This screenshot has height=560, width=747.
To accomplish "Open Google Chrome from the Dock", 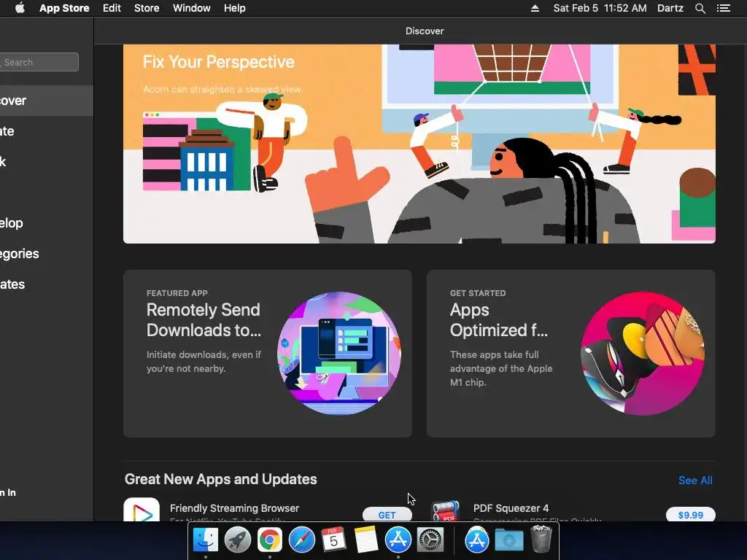I will pyautogui.click(x=270, y=540).
